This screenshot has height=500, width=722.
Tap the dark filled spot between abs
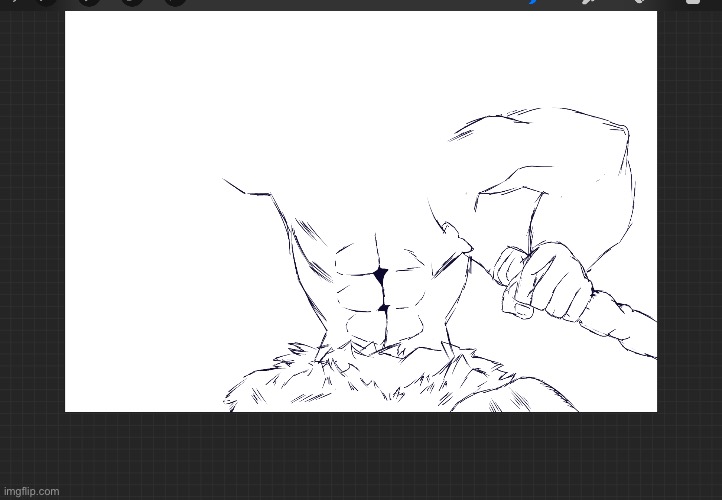coord(379,275)
